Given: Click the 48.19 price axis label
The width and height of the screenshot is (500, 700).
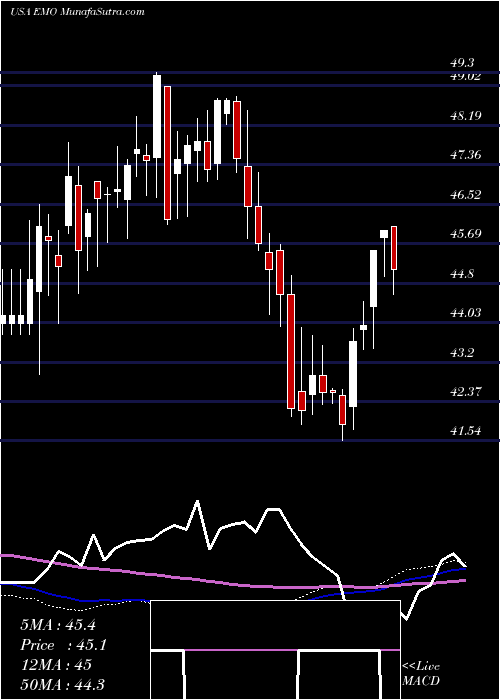Looking at the screenshot, I should (466, 116).
